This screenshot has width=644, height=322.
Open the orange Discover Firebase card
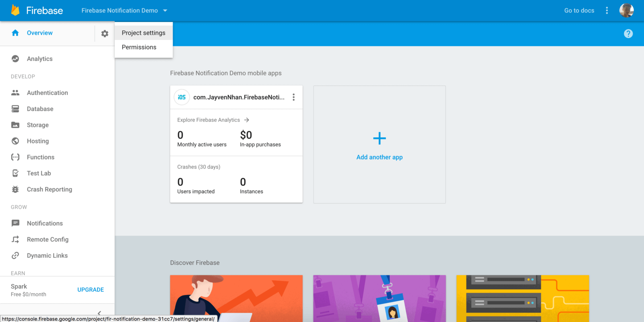coord(236,299)
